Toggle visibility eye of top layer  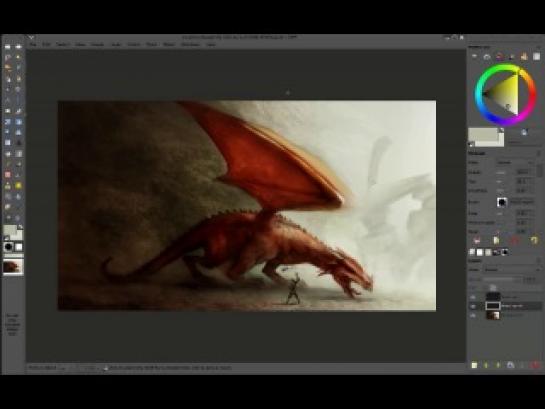(x=473, y=297)
